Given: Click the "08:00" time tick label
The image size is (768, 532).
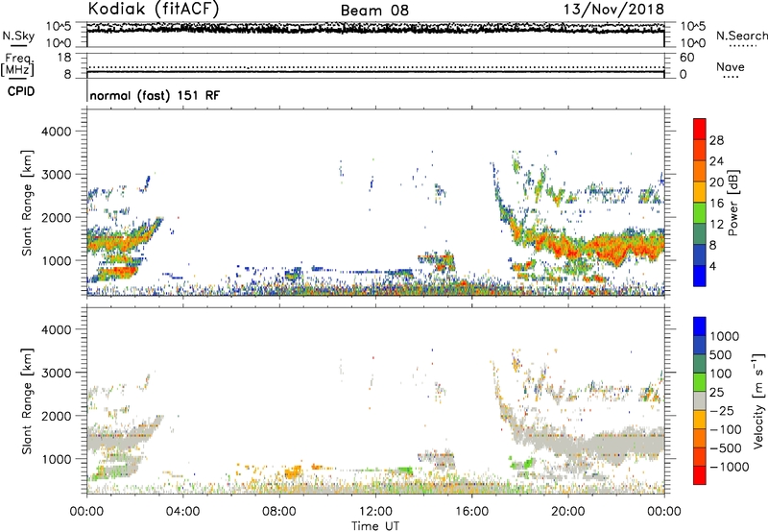Looking at the screenshot, I should coord(279,512).
